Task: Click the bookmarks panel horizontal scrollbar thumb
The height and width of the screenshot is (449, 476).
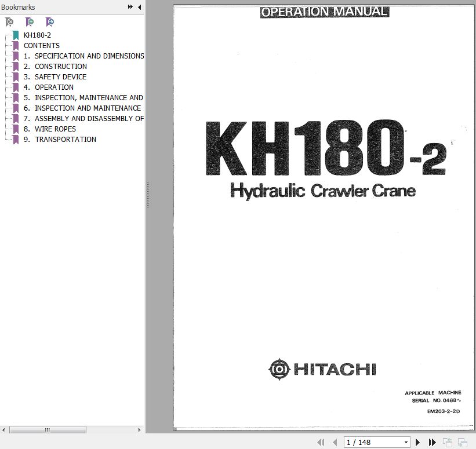Action: tap(48, 430)
